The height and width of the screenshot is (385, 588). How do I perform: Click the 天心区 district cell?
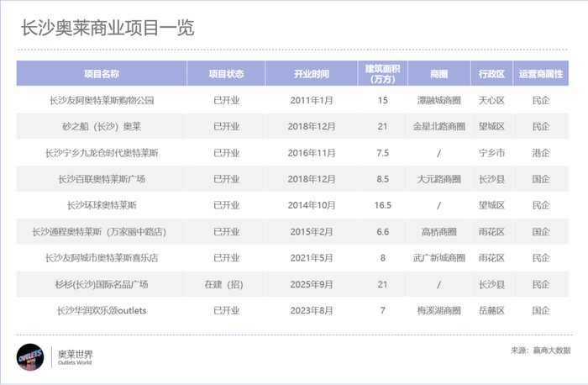tap(491, 100)
